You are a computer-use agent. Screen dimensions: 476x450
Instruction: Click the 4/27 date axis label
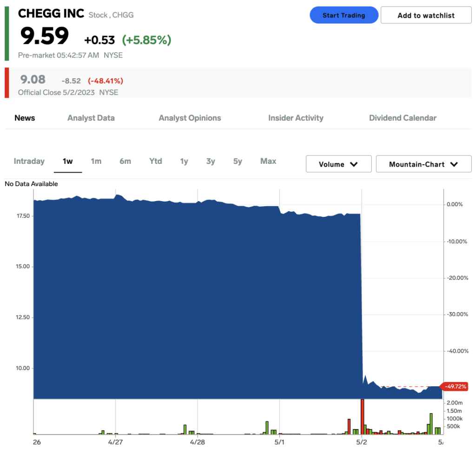pyautogui.click(x=115, y=442)
